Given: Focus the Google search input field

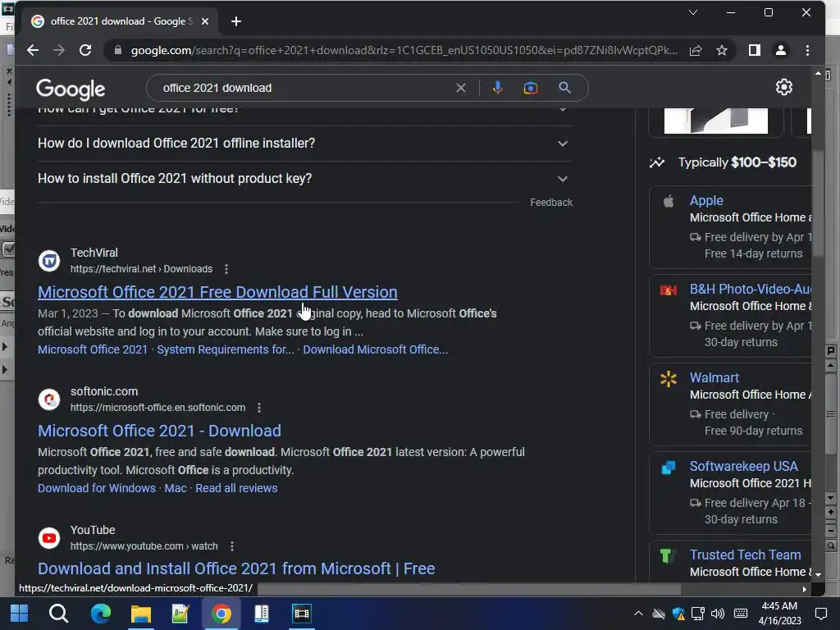Looking at the screenshot, I should (305, 88).
